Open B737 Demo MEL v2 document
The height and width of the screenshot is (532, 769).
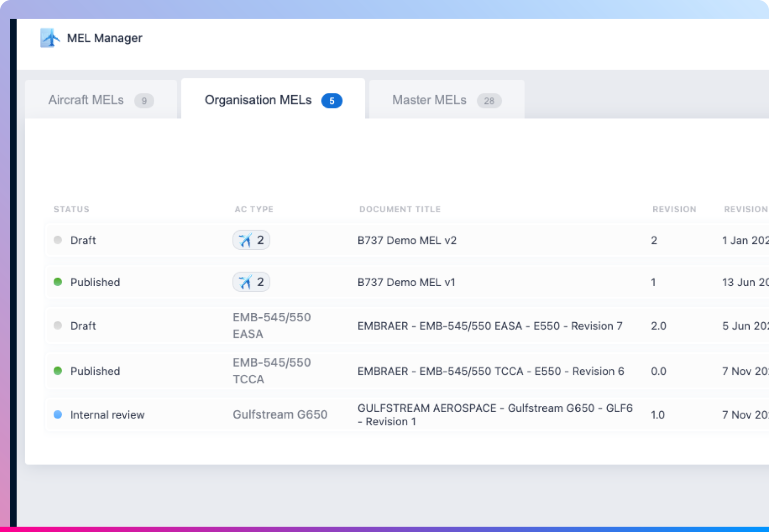tap(407, 240)
